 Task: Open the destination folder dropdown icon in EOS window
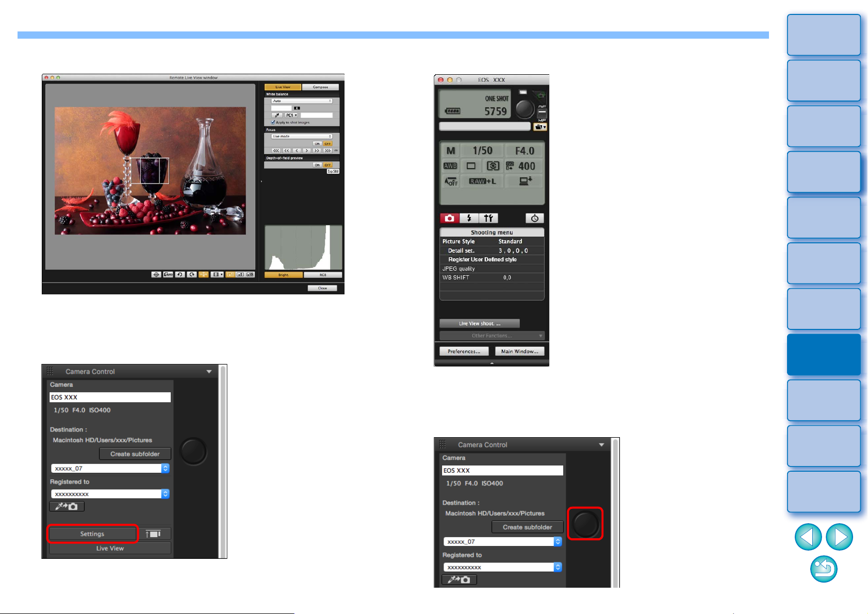(540, 127)
